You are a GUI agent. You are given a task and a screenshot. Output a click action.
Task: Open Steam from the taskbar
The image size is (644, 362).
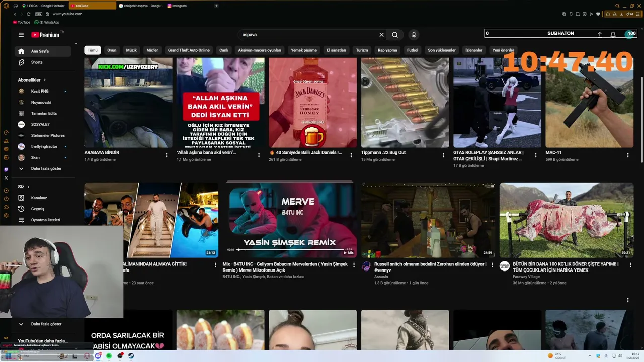(131, 356)
